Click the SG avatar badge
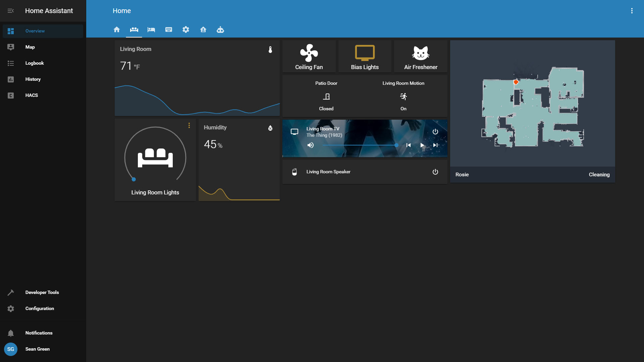This screenshot has width=644, height=362. 11,349
